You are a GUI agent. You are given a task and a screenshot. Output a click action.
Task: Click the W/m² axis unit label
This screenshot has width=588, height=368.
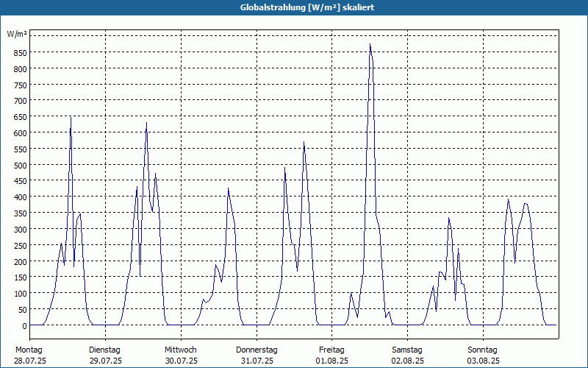coord(17,34)
